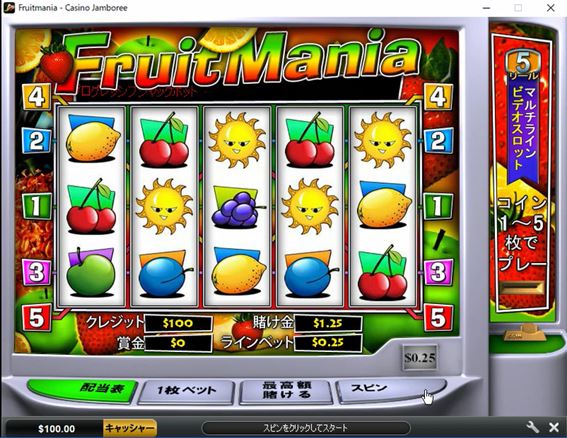The width and height of the screenshot is (567, 438).
Task: Click the スピン spin button
Action: [391, 390]
